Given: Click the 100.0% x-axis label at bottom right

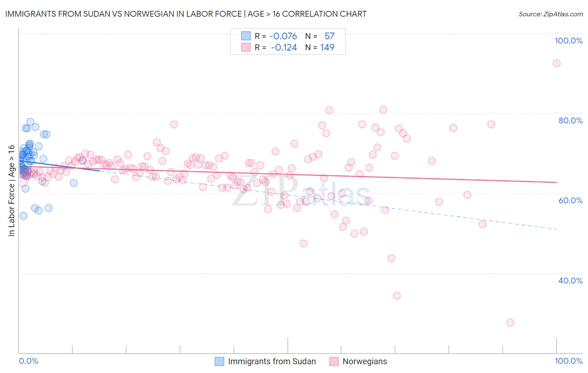Looking at the screenshot, I should (x=569, y=361).
